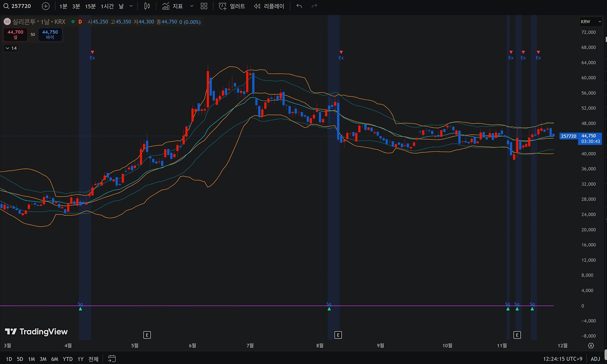
Task: Click the 실리콘투 symbol logo icon
Action: [x=7, y=22]
